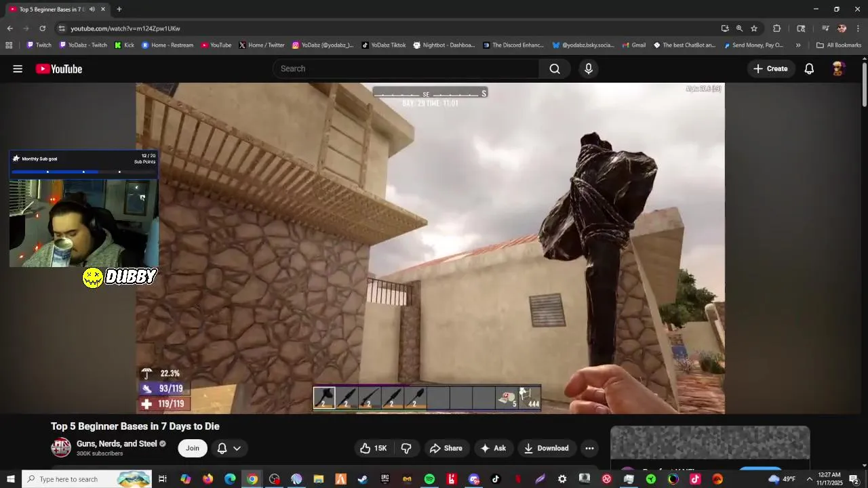
Task: Open the weather widget showing 49°F
Action: (782, 479)
